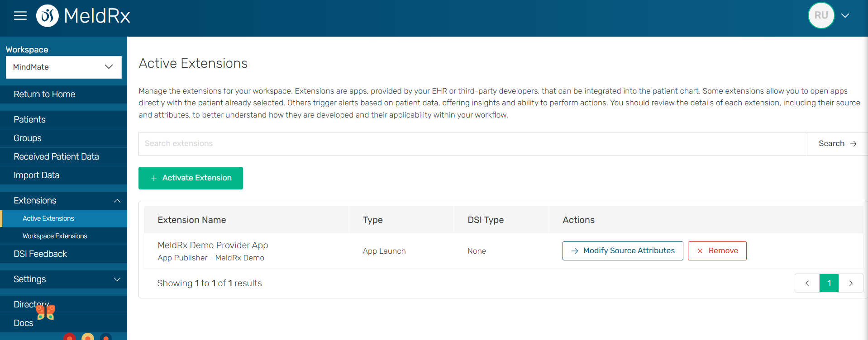The height and width of the screenshot is (340, 868).
Task: Click the MeldRx logo icon
Action: pyautogui.click(x=48, y=16)
